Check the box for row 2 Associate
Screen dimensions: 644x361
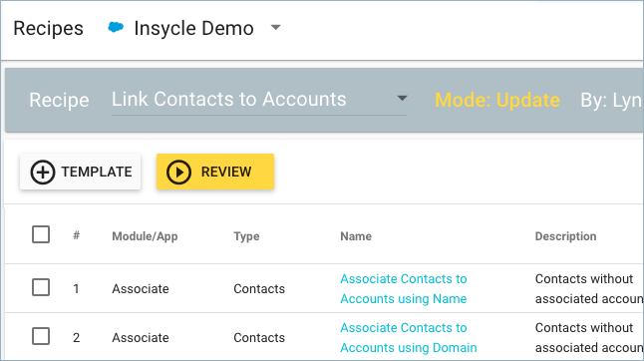pyautogui.click(x=41, y=336)
